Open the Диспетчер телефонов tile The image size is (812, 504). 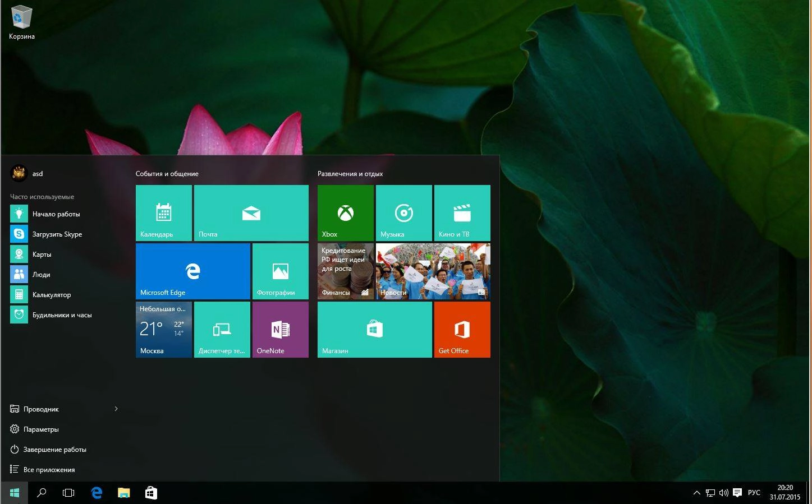pyautogui.click(x=222, y=330)
